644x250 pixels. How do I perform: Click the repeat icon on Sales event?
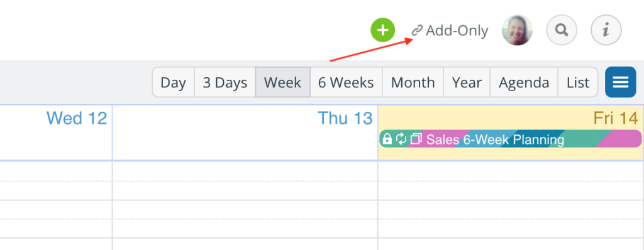click(401, 139)
